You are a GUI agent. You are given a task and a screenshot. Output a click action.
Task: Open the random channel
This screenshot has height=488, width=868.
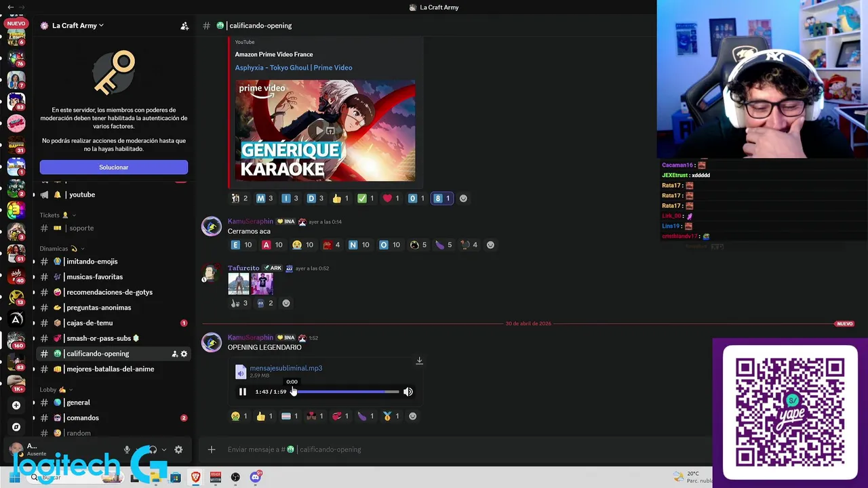(79, 433)
